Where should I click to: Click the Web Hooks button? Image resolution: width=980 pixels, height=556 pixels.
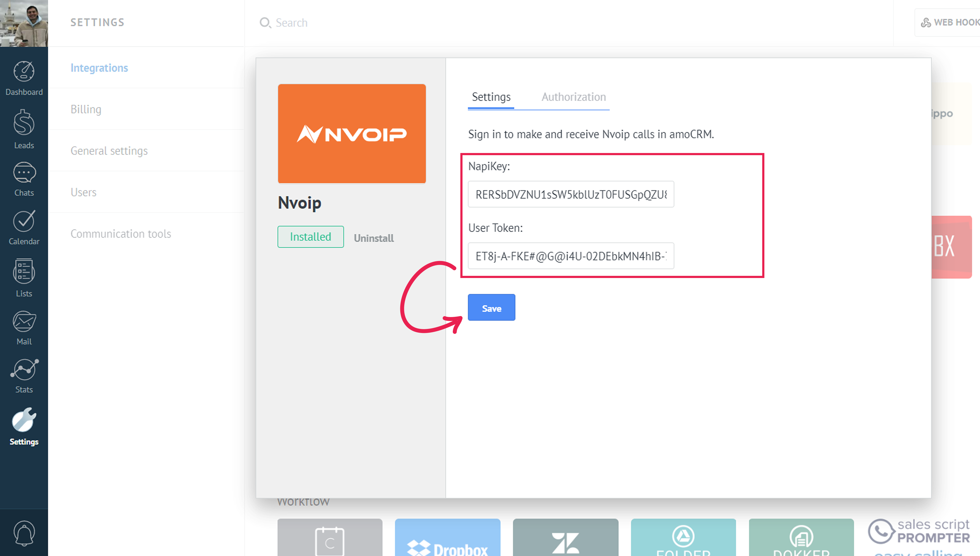948,23
